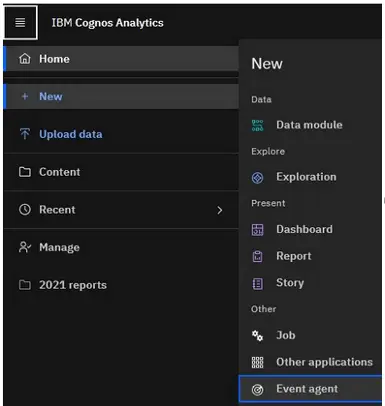Open Manage in the sidebar
The image size is (385, 406).
point(121,247)
